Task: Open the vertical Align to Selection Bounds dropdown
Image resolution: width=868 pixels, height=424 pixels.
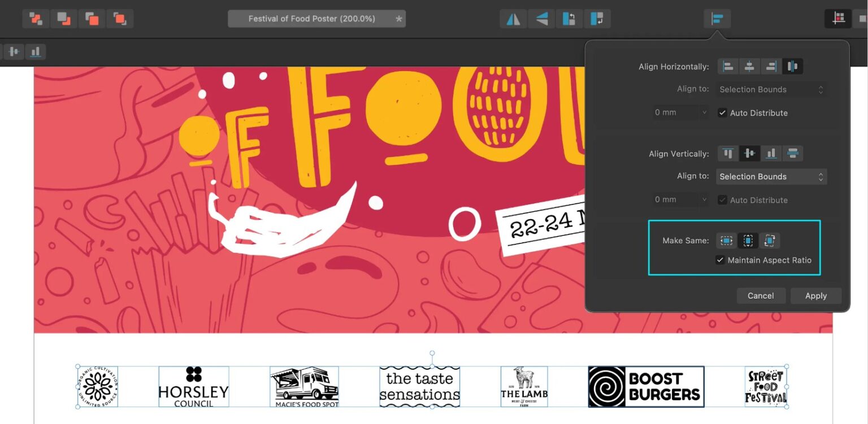Action: [x=771, y=177]
